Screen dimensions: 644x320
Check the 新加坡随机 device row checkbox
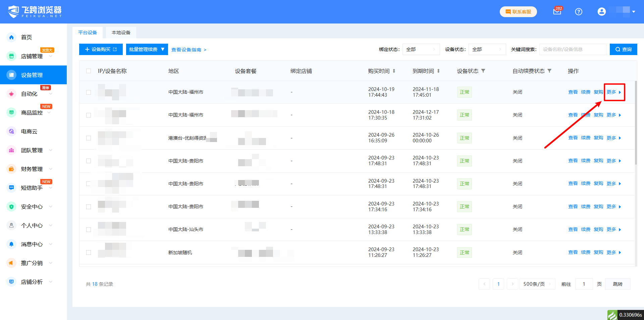[89, 253]
